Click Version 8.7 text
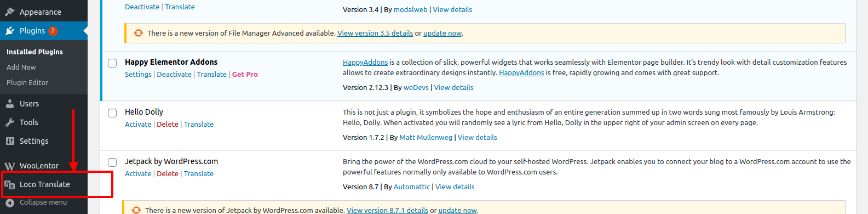The height and width of the screenshot is (214, 868). point(360,187)
